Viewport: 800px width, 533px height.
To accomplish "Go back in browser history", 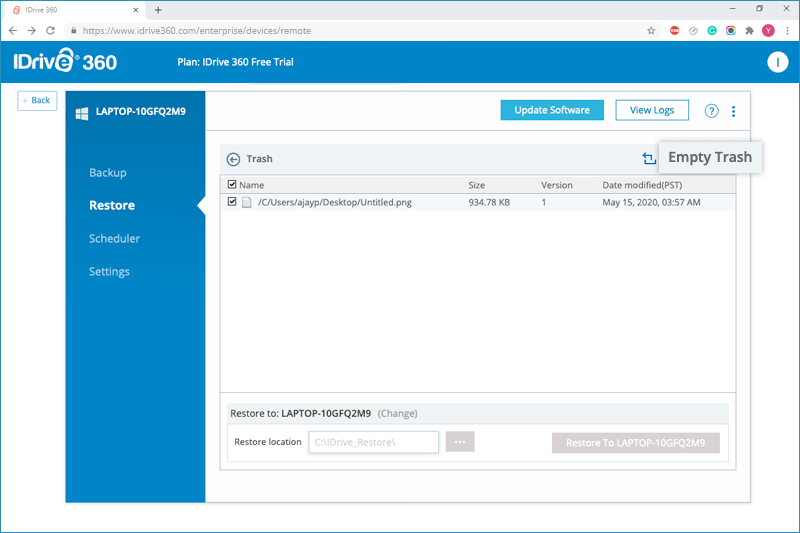I will 13,31.
